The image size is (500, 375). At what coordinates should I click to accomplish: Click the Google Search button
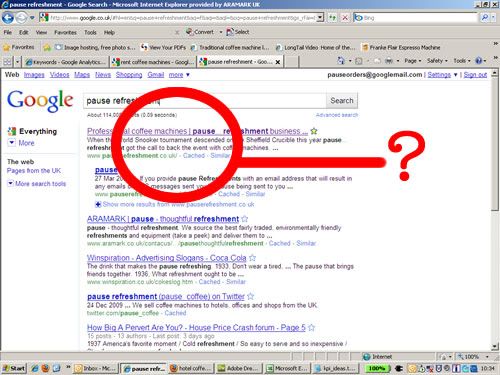pyautogui.click(x=342, y=101)
